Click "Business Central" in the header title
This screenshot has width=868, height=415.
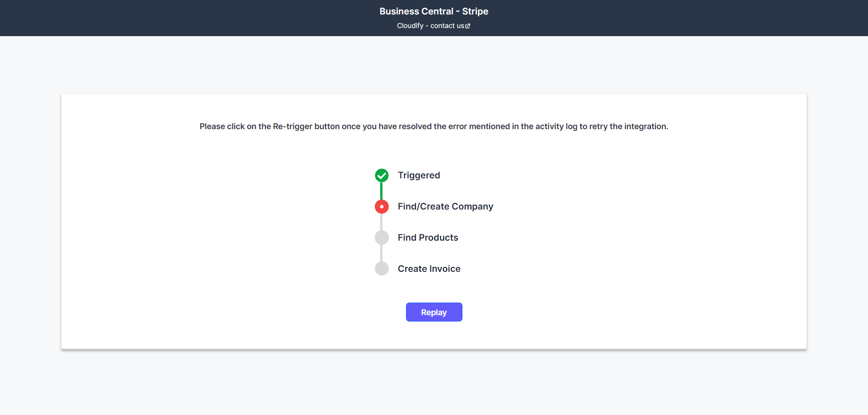click(x=416, y=11)
